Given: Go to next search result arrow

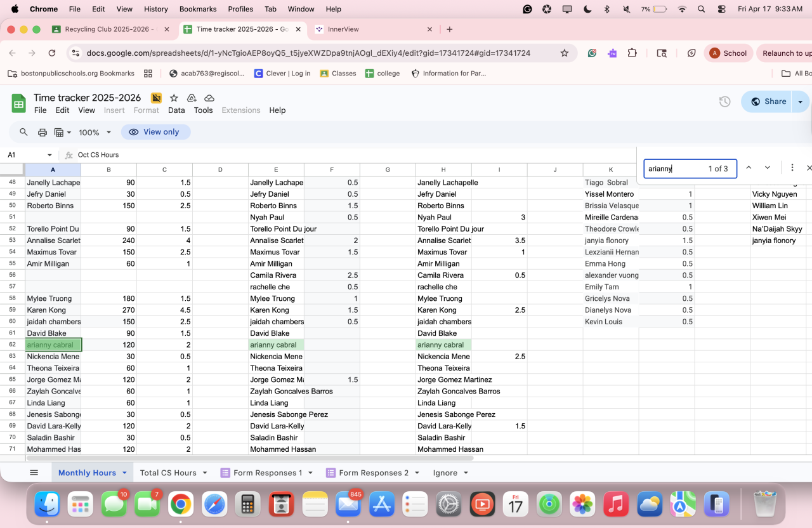Looking at the screenshot, I should [768, 168].
